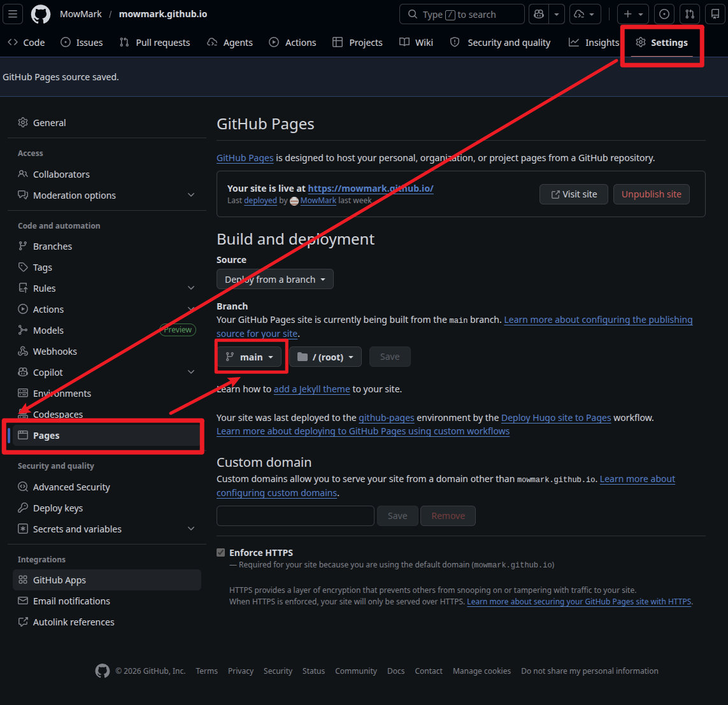Open the hamburger navigation menu
The image size is (728, 705).
click(x=13, y=14)
